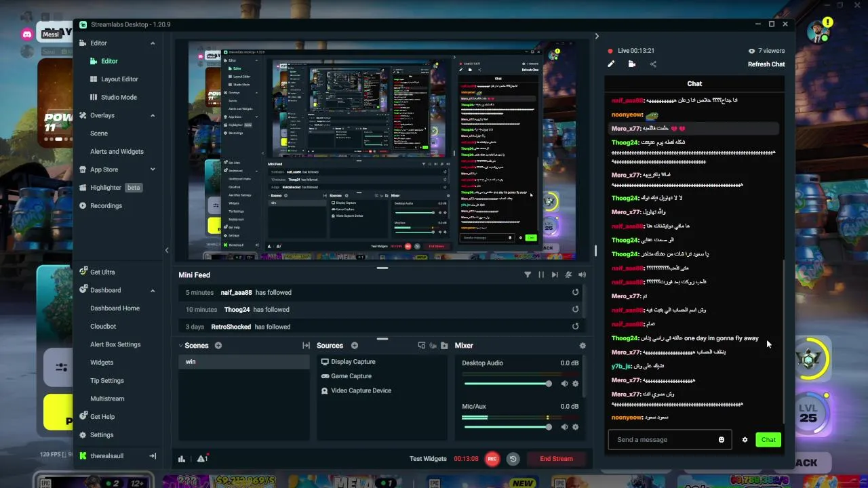868x488 pixels.
Task: Open the Mini Feed filter icon
Action: (x=528, y=274)
